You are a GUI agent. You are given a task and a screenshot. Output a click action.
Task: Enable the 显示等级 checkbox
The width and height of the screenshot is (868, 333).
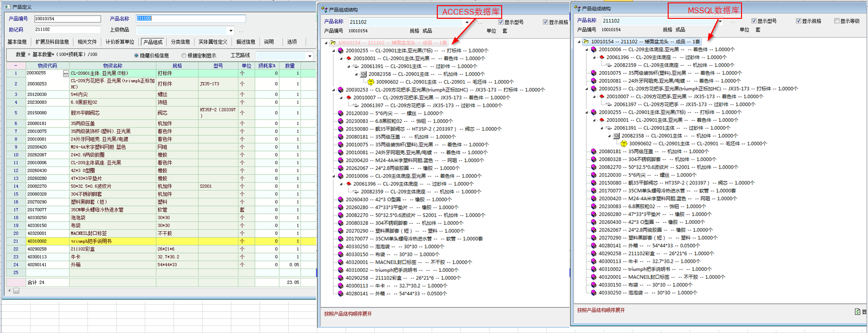pyautogui.click(x=836, y=21)
